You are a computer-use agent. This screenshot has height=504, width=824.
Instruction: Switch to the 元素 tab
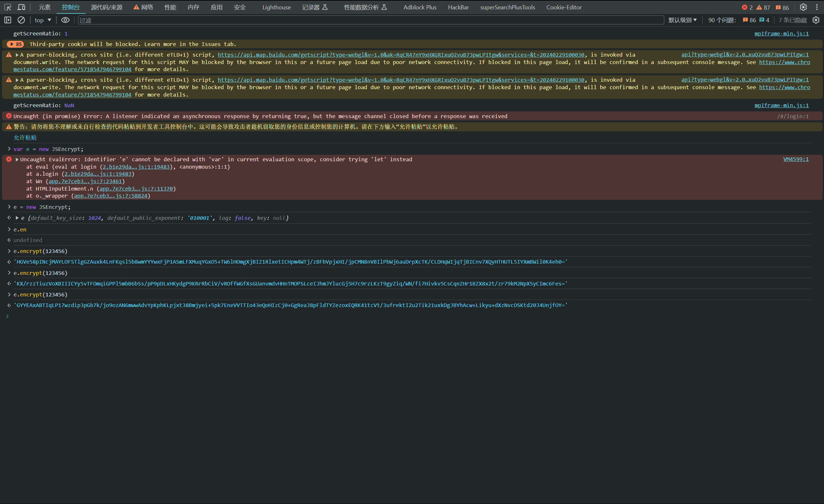tap(44, 7)
